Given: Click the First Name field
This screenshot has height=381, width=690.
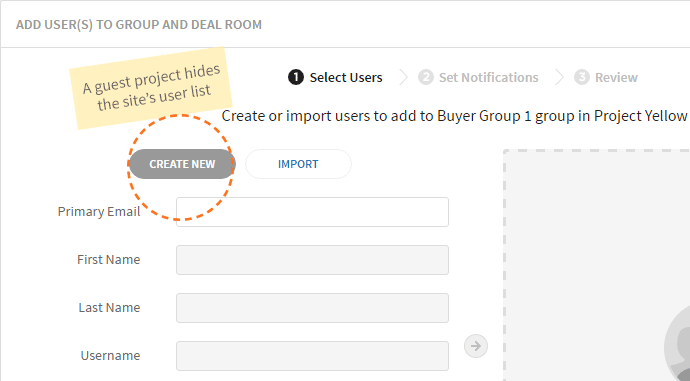Looking at the screenshot, I should pos(312,260).
